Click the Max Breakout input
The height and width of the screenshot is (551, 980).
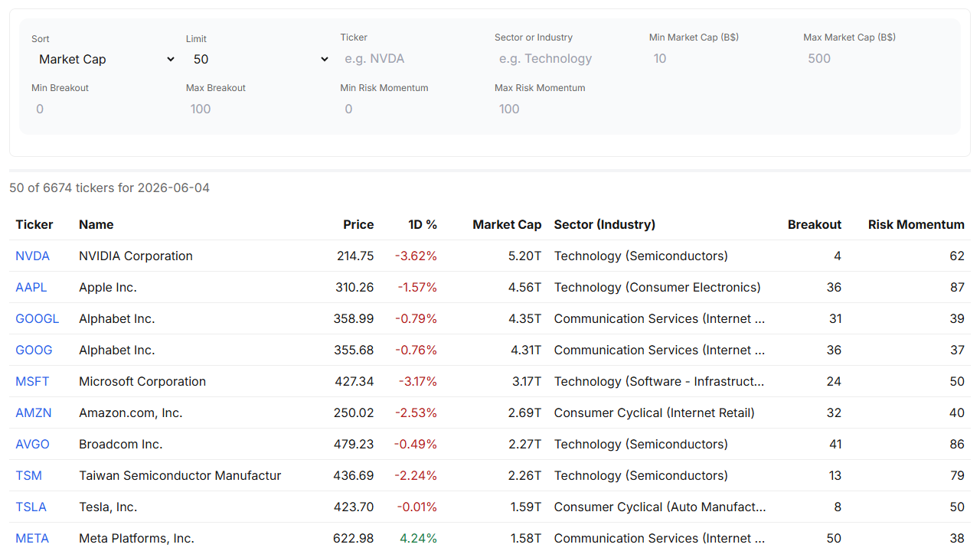259,109
